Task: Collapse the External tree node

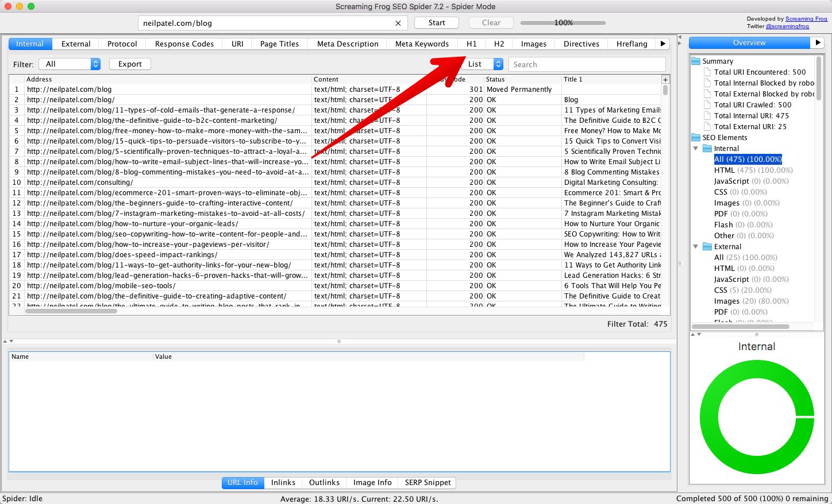Action: [695, 246]
